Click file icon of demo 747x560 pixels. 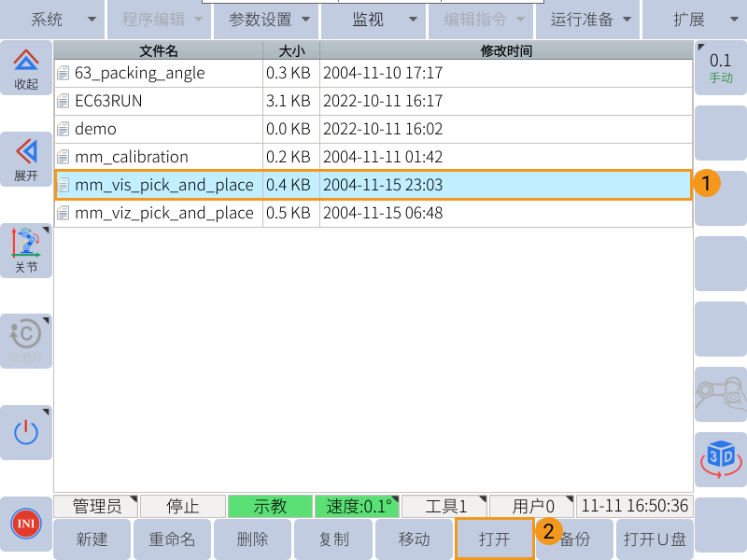(x=63, y=129)
